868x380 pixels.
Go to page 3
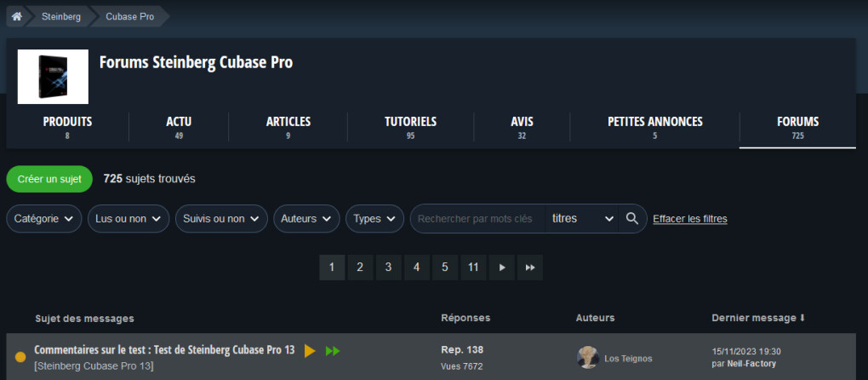click(389, 268)
